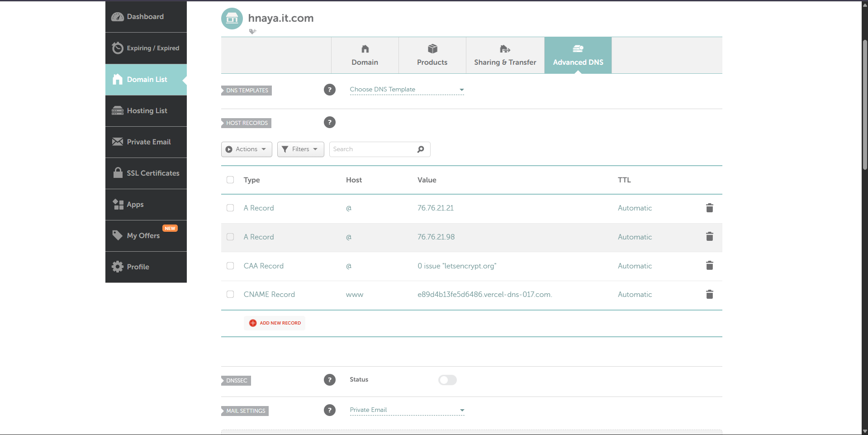Open Private Email in sidebar
The image size is (868, 435).
click(146, 142)
